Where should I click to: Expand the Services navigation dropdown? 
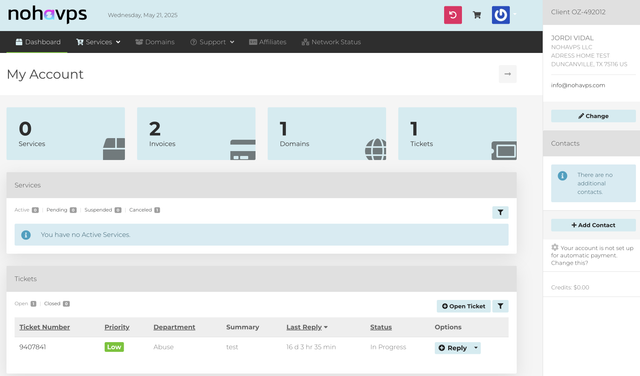[98, 42]
